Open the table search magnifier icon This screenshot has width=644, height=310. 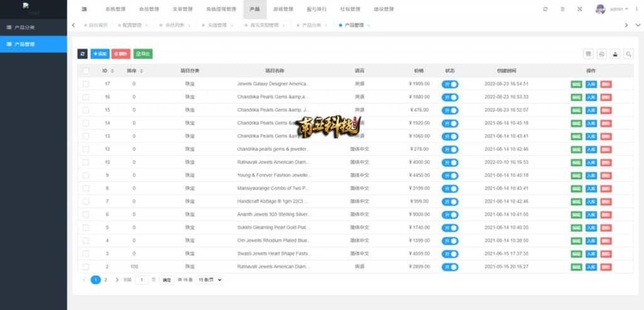628,54
